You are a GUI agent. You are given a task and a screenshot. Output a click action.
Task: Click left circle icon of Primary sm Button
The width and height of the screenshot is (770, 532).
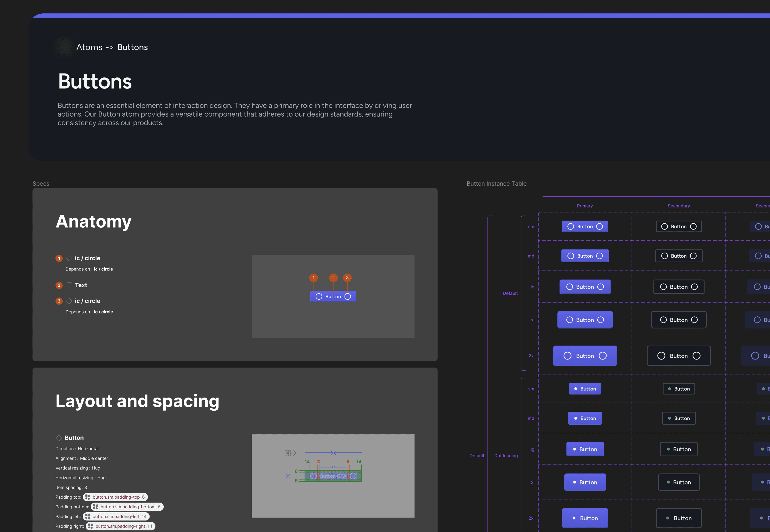(x=571, y=227)
